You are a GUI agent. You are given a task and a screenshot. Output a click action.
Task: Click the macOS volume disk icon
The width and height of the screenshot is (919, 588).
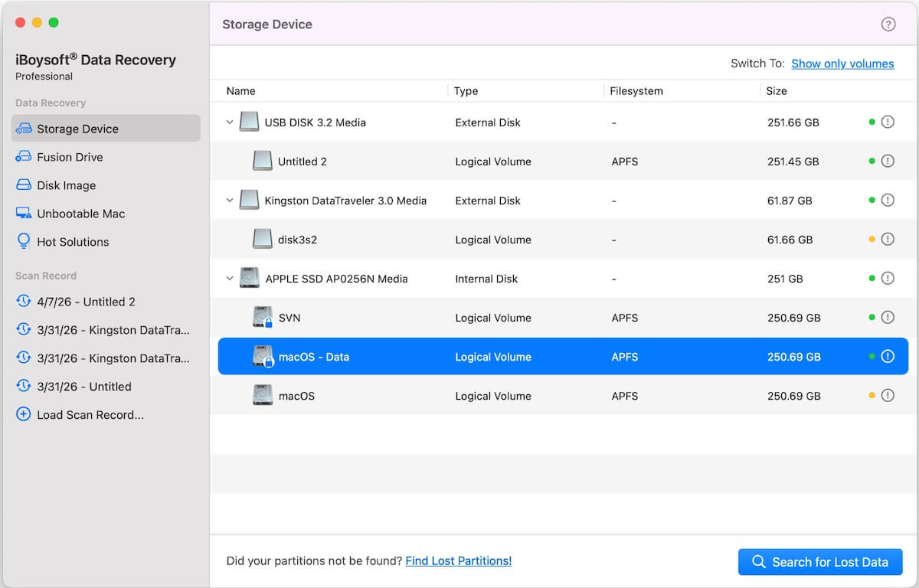[263, 395]
